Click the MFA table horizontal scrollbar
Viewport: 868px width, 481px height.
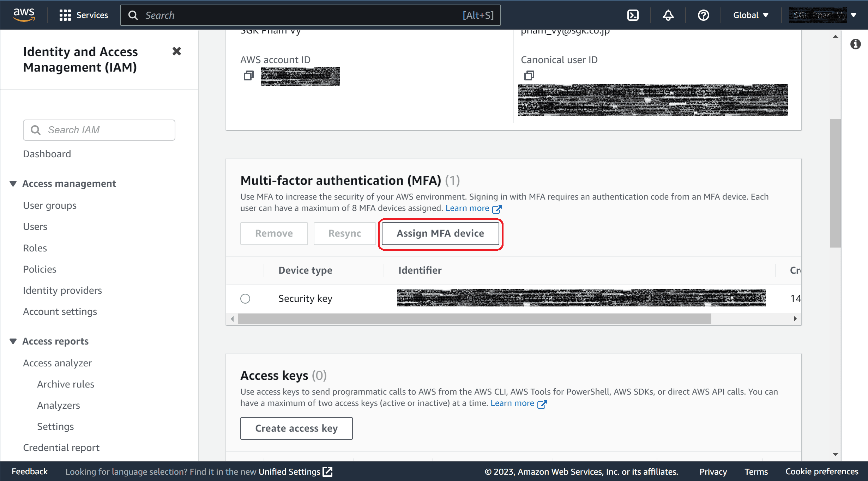pos(475,319)
